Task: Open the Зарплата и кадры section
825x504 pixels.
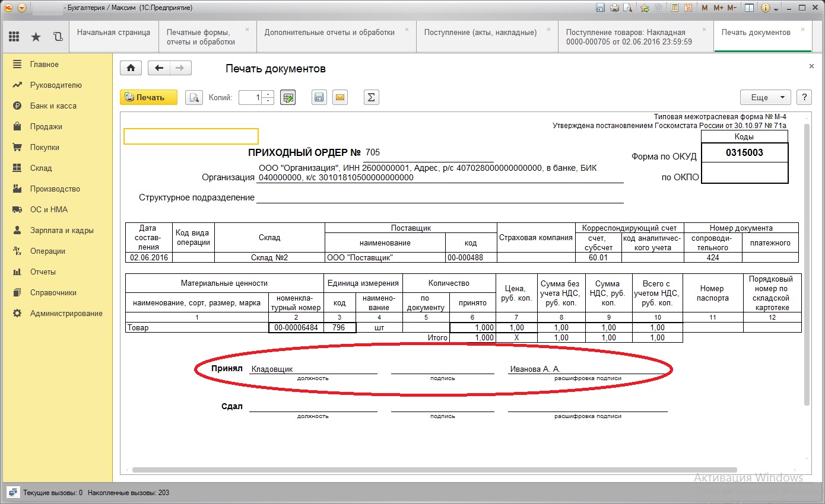Action: click(56, 230)
